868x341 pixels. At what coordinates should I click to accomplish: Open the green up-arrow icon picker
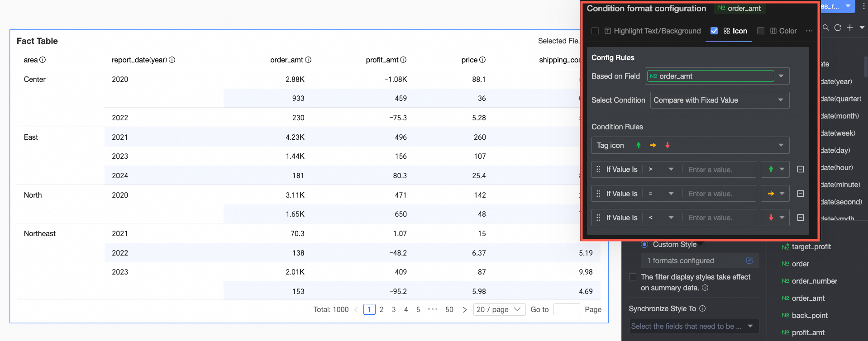click(x=775, y=169)
